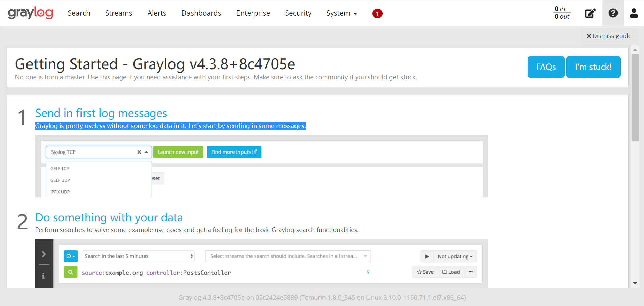The image size is (644, 306).
Task: Open the red notification badge
Action: pyautogui.click(x=377, y=13)
